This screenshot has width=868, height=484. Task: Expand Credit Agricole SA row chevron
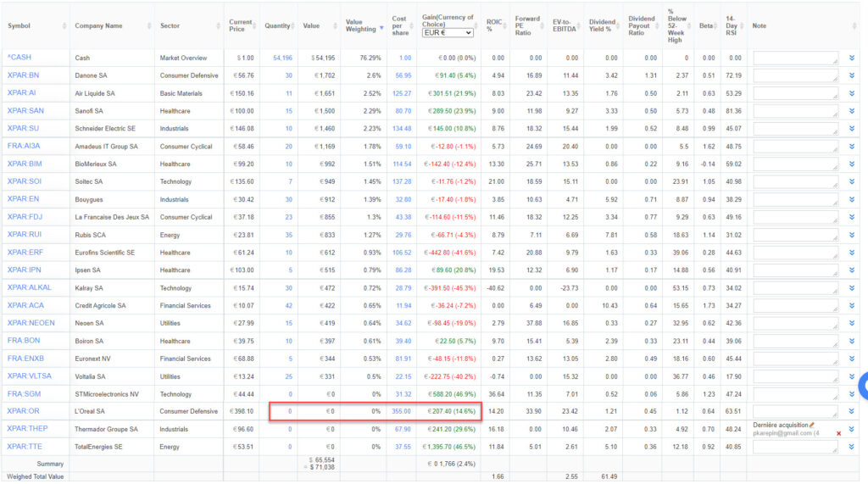click(x=852, y=306)
